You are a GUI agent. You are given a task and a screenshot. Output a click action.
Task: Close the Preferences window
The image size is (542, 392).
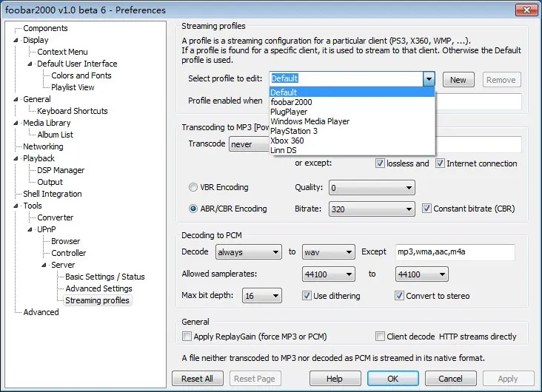[526, 10]
